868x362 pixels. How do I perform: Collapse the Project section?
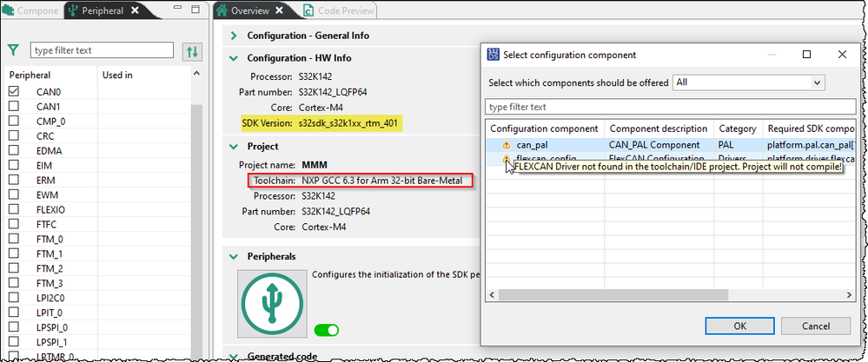[235, 147]
